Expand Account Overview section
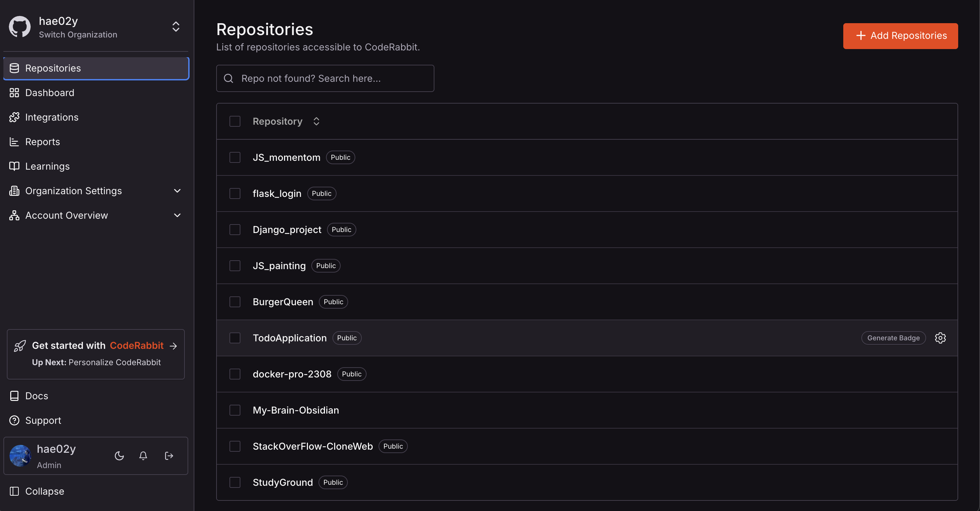 pyautogui.click(x=177, y=215)
